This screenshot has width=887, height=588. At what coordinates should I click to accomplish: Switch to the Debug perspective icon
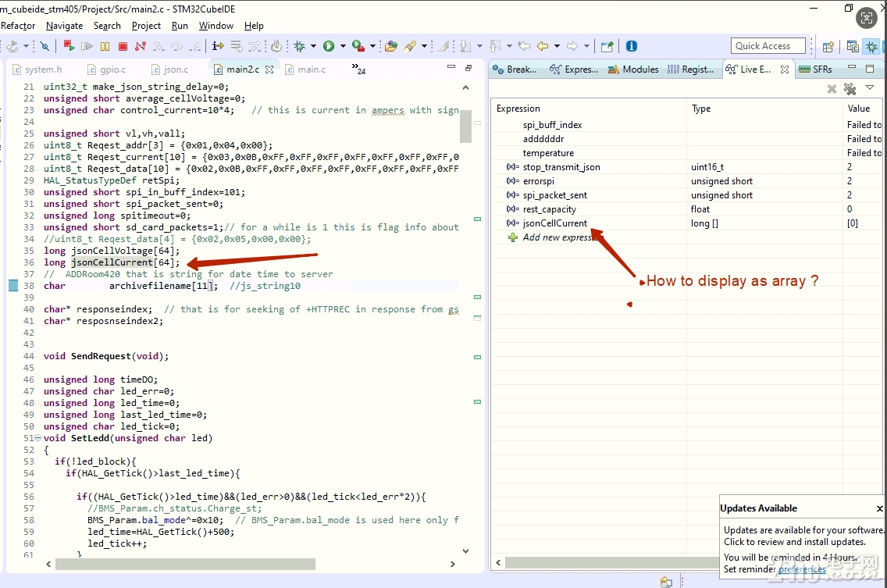click(871, 47)
